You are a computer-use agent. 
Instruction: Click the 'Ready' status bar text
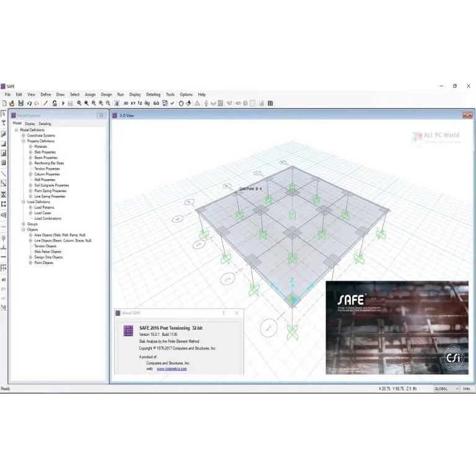tap(6, 389)
